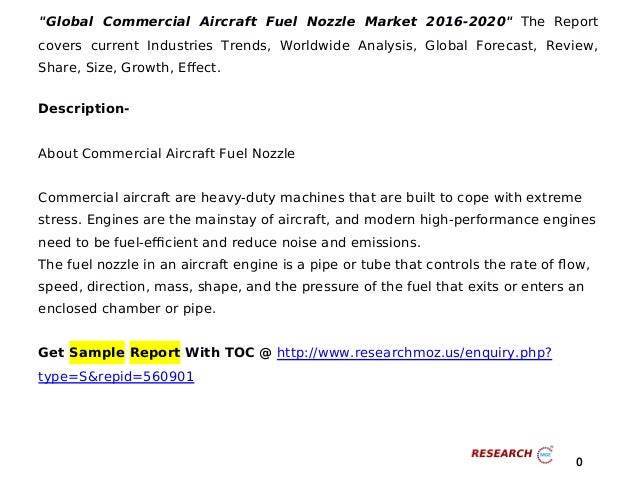The height and width of the screenshot is (480, 638).
Task: Click the About Commercial Aircraft Fuel Nozzle line
Action: pyautogui.click(x=166, y=154)
